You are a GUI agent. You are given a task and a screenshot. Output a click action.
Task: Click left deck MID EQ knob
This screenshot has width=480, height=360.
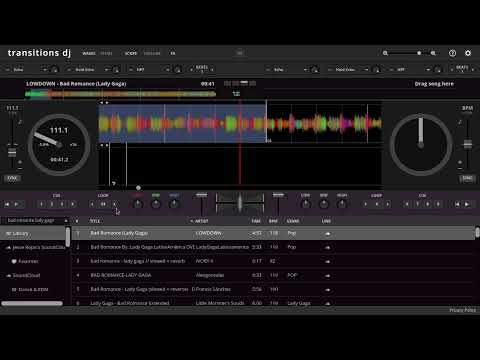156,204
